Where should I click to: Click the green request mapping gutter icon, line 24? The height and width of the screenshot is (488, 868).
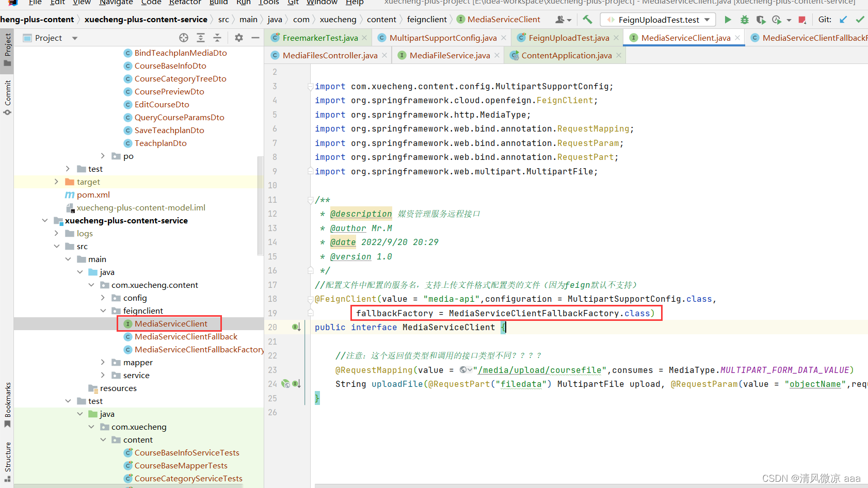(286, 384)
